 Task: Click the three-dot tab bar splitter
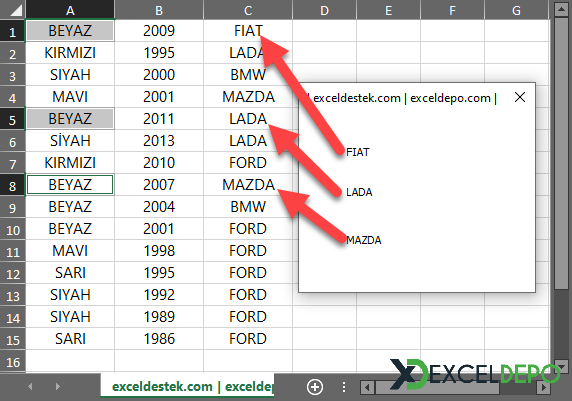(344, 387)
